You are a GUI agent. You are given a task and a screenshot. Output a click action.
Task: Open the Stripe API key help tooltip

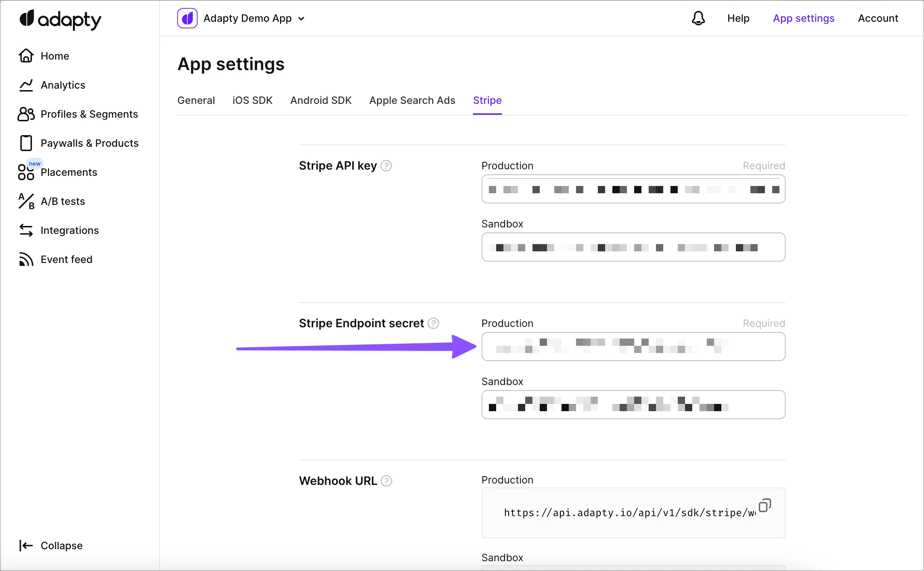[x=386, y=166]
